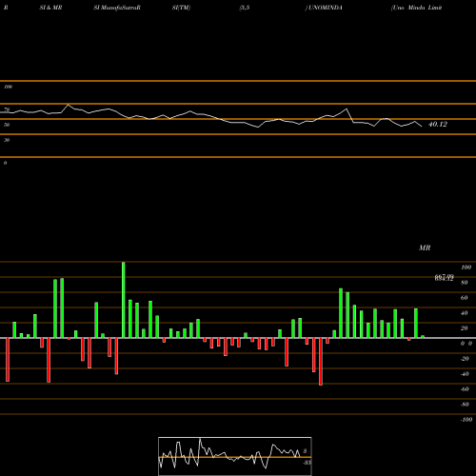Click the MR axis label -80

tap(465, 405)
